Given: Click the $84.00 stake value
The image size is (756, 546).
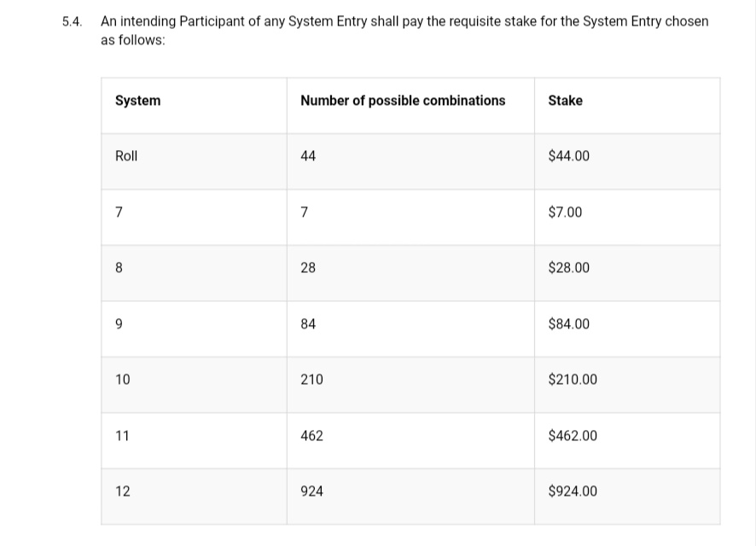Looking at the screenshot, I should (568, 324).
